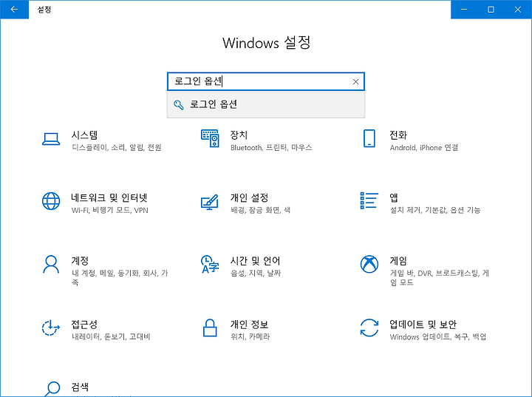Viewport: 532px width, 397px height.
Task: Open the 전화 settings label
Action: (x=398, y=135)
